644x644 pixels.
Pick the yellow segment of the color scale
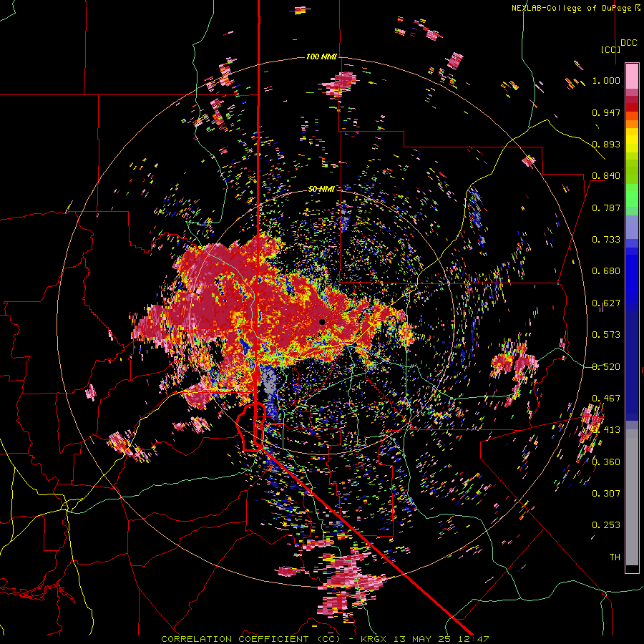[632, 141]
